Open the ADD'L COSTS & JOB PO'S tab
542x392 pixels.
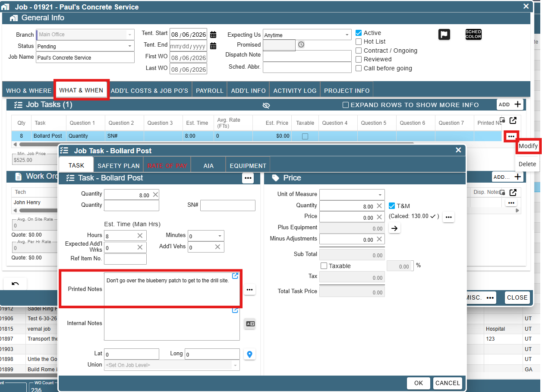pyautogui.click(x=149, y=91)
